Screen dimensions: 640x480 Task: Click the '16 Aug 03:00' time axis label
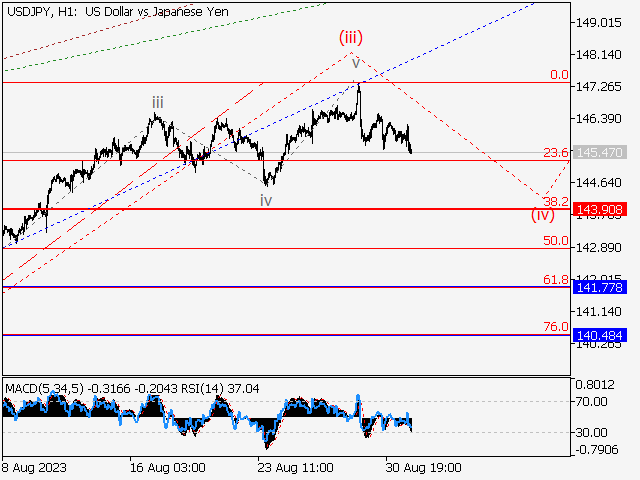[x=167, y=468]
